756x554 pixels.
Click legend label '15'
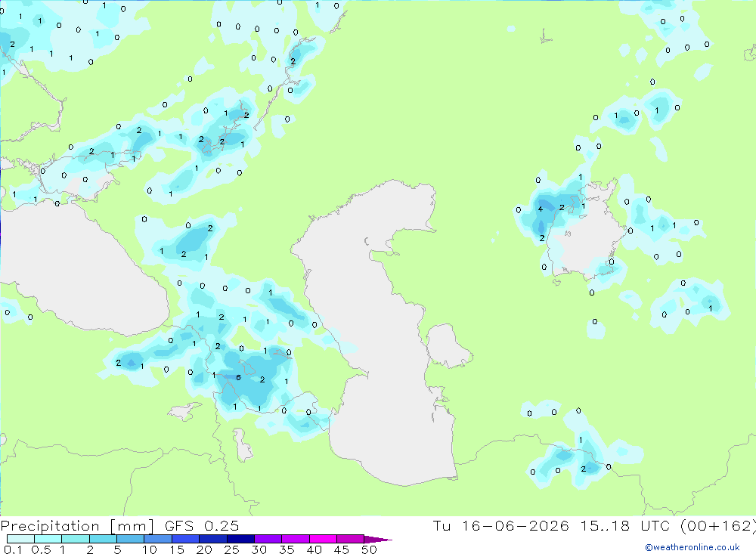[177, 549]
